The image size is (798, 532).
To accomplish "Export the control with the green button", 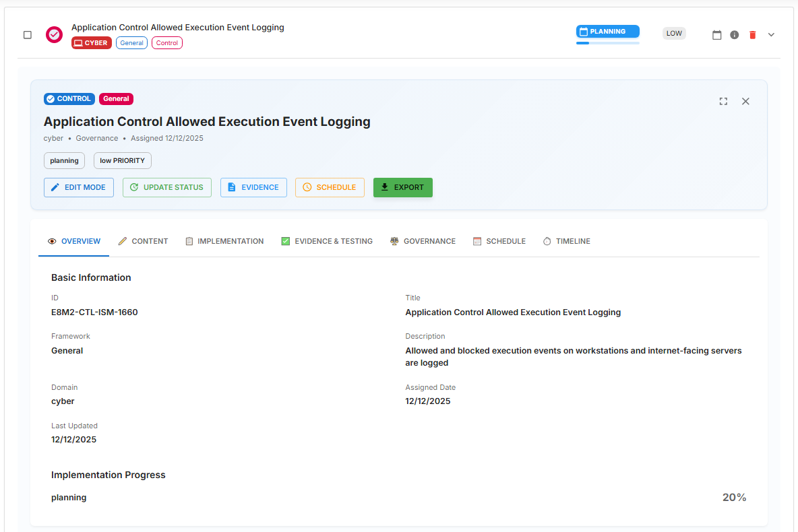I will point(402,187).
